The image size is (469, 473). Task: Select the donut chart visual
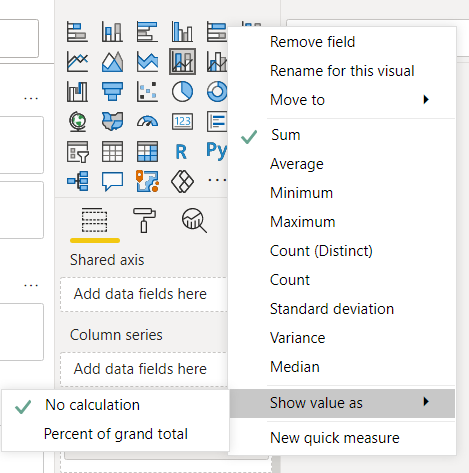point(217,91)
